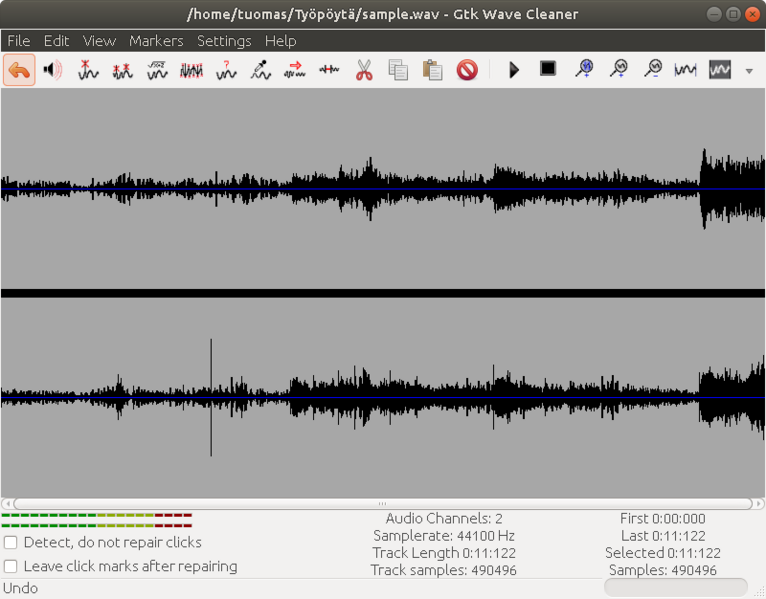
Task: Enable 'Detect, do not repair clicks'
Action: pos(11,543)
